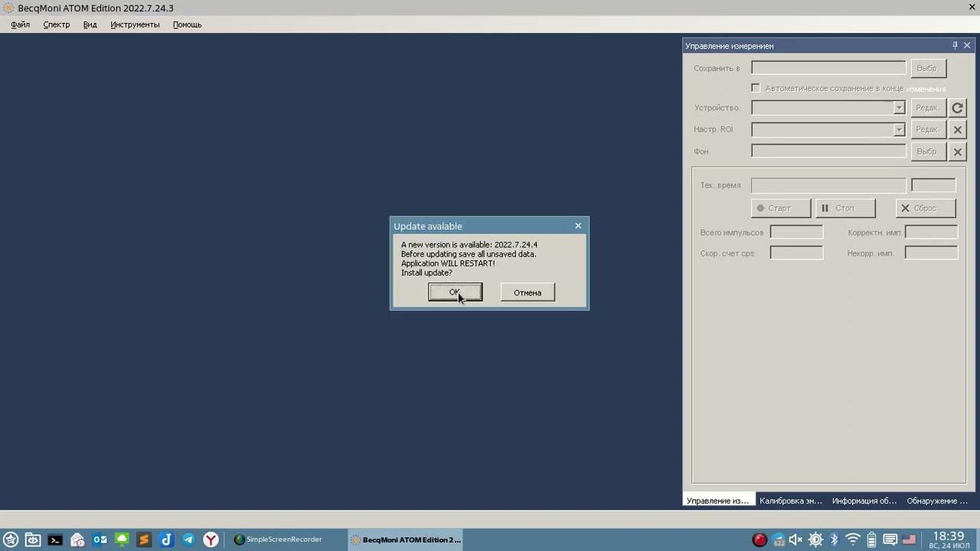Open Outlook from the taskbar
Screen dimensions: 980x551
tap(100, 540)
